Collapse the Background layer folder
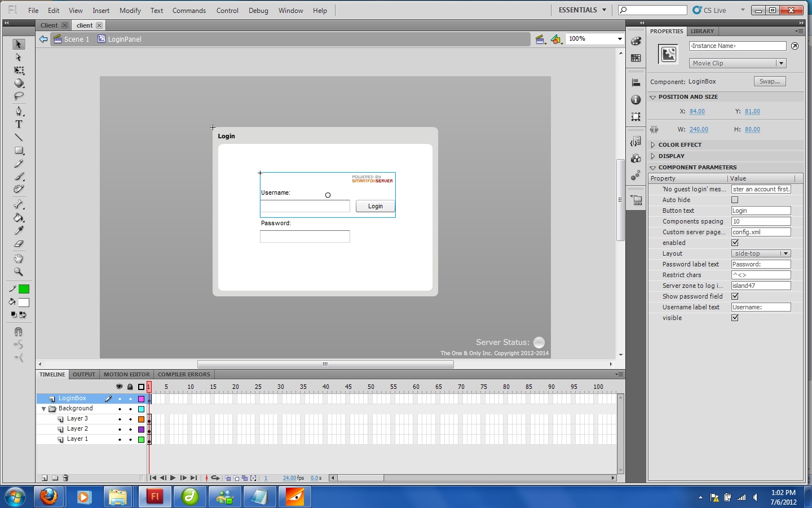This screenshot has height=508, width=812. 43,409
